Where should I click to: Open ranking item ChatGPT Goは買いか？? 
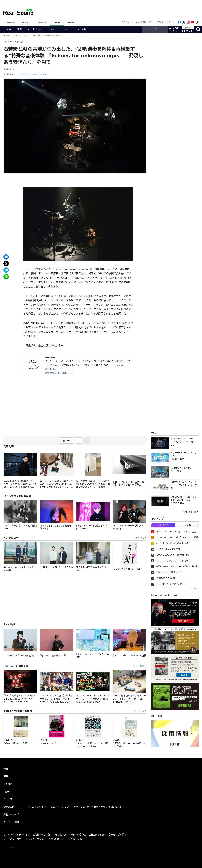tap(168, 572)
